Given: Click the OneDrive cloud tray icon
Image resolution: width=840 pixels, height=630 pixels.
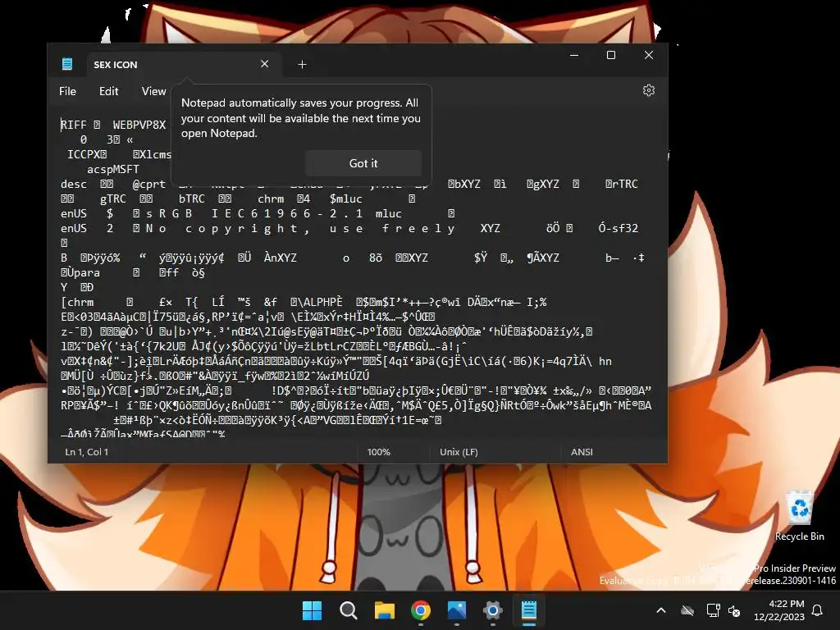Looking at the screenshot, I should (687, 610).
